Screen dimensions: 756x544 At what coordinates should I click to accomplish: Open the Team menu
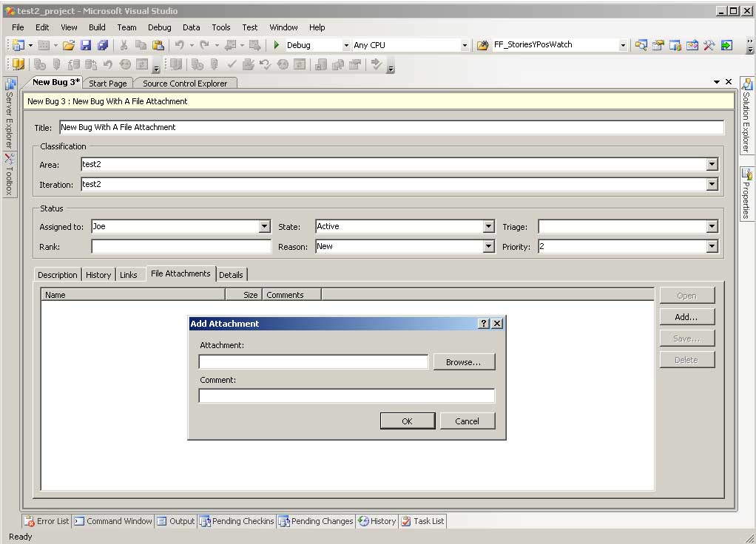pos(126,27)
